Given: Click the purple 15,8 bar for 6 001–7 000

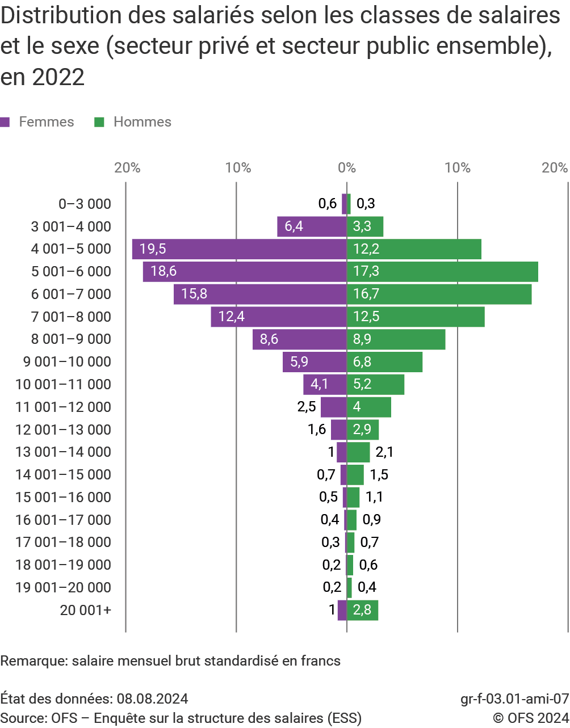Looking at the screenshot, I should [x=260, y=294].
